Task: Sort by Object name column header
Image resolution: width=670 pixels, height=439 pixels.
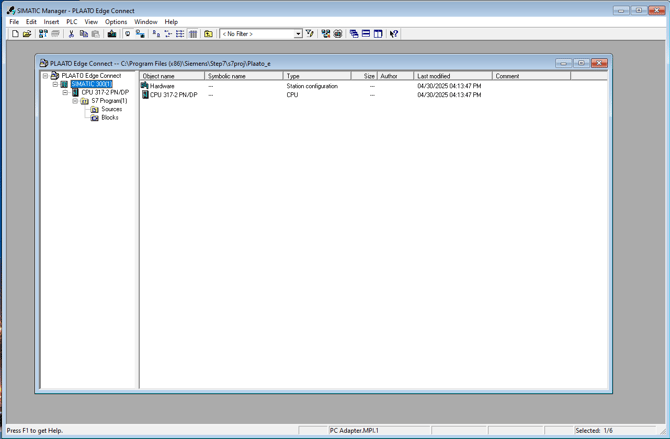Action: 172,76
